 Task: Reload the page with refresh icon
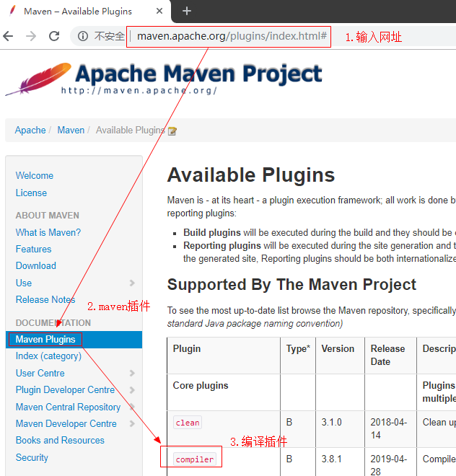pos(54,36)
